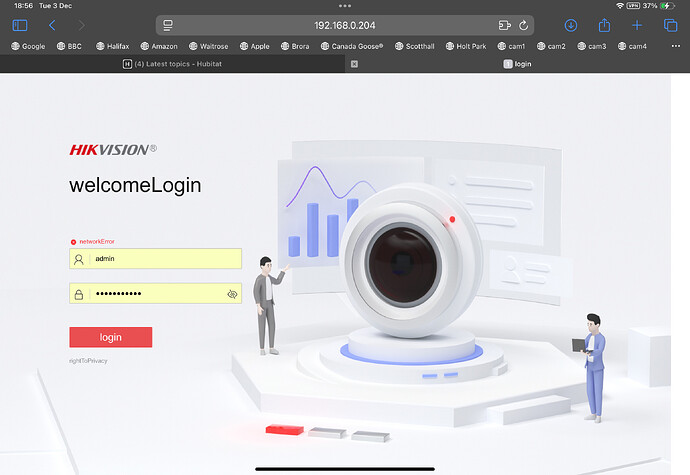Open a new tab with the plus icon
This screenshot has width=690, height=475.
click(x=637, y=25)
